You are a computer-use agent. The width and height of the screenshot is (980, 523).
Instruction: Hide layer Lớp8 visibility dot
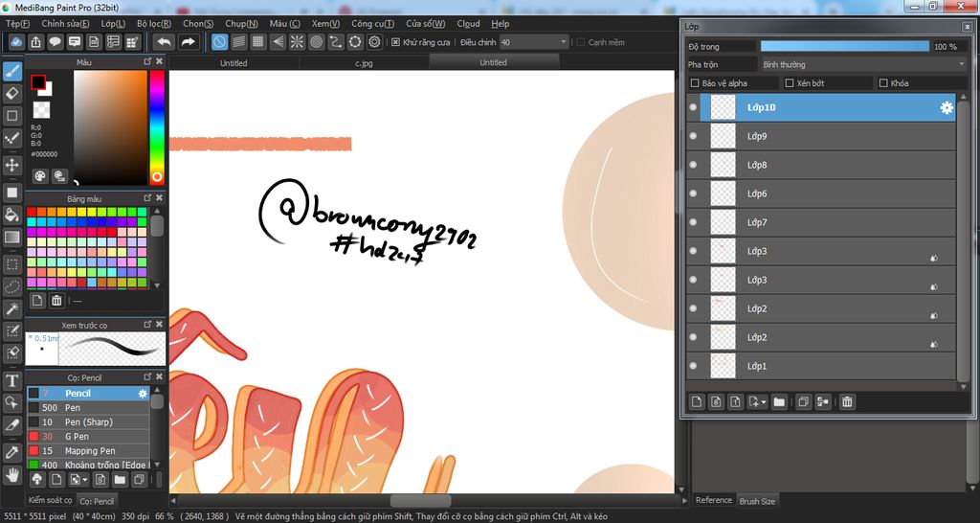pyautogui.click(x=693, y=165)
